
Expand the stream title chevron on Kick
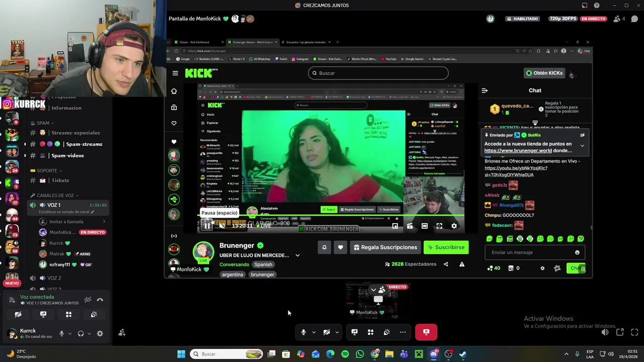(297, 255)
